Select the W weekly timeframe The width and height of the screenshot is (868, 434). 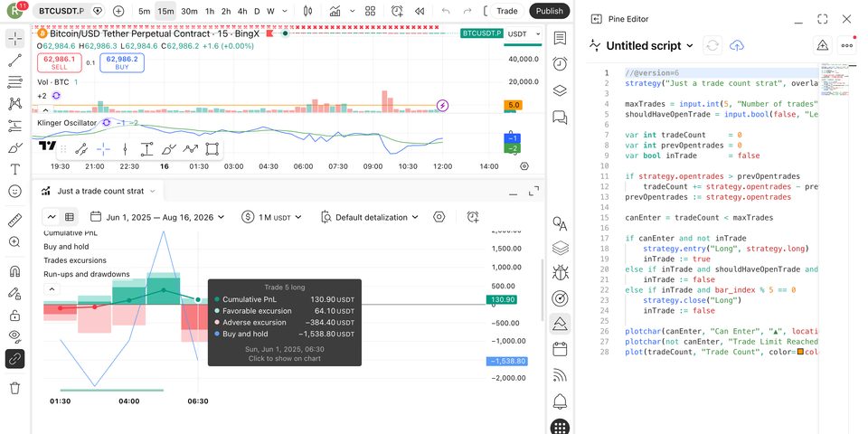[x=270, y=11]
